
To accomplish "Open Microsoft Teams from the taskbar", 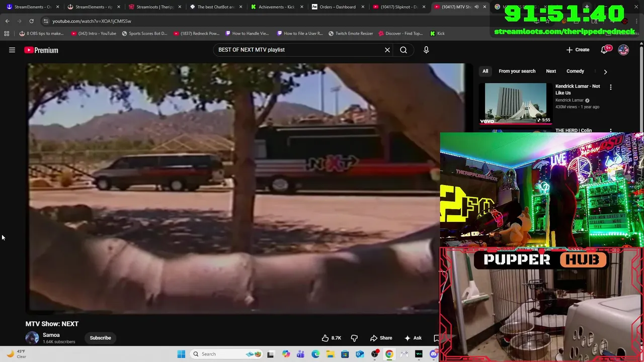I will [x=300, y=354].
